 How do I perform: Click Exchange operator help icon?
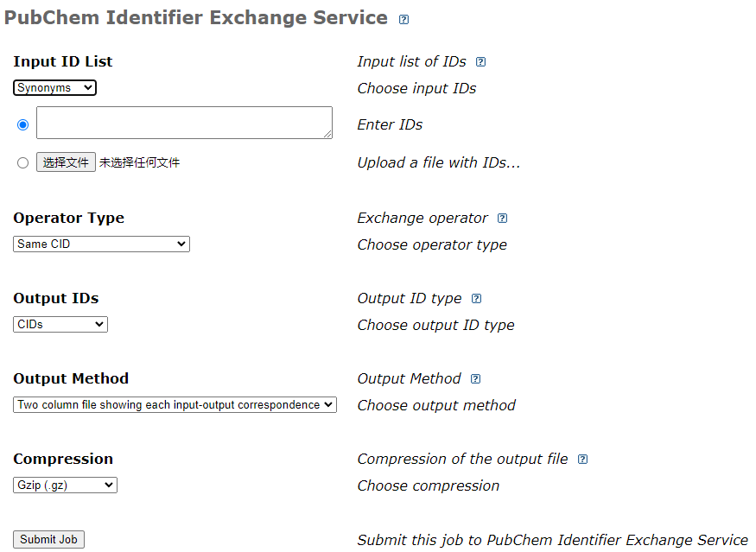click(x=503, y=219)
